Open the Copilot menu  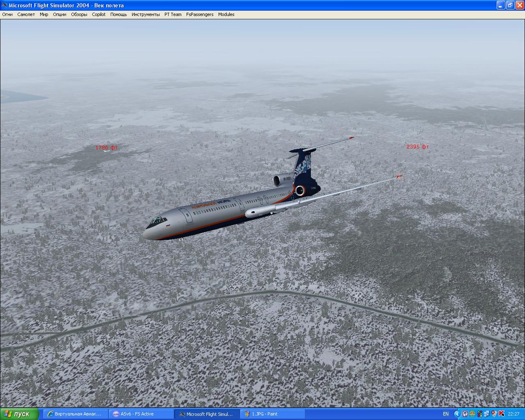pos(99,14)
